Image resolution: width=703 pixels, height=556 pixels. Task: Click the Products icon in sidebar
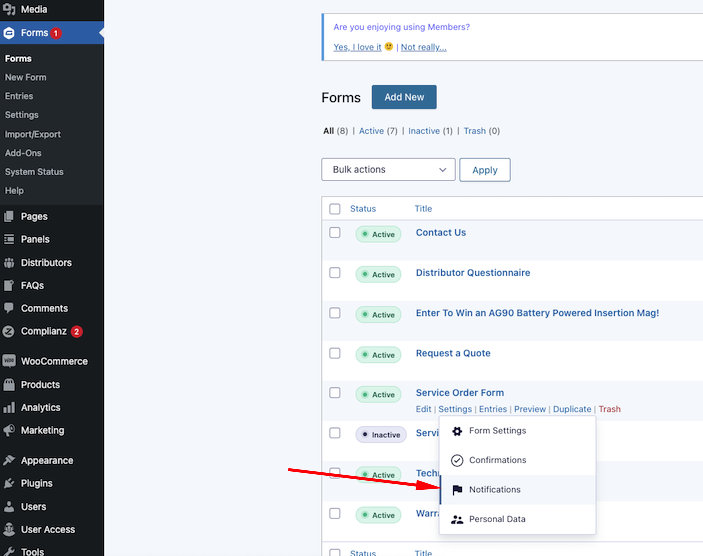click(x=9, y=385)
